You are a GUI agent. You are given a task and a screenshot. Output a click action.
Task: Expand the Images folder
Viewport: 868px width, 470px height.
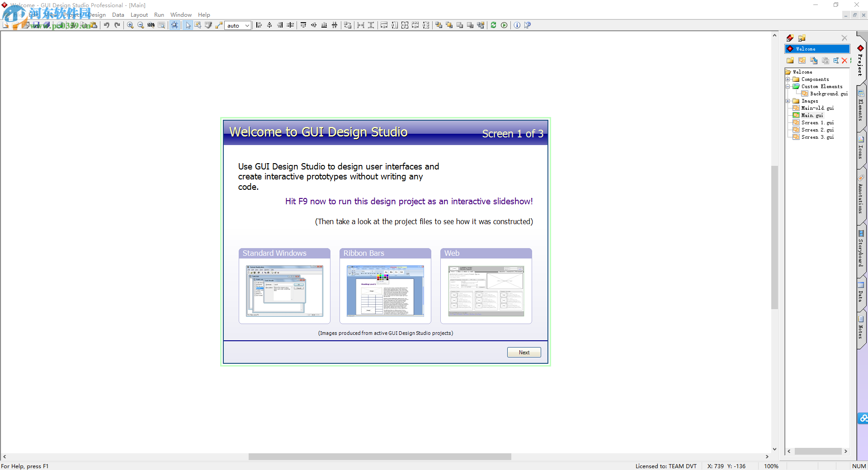point(788,101)
